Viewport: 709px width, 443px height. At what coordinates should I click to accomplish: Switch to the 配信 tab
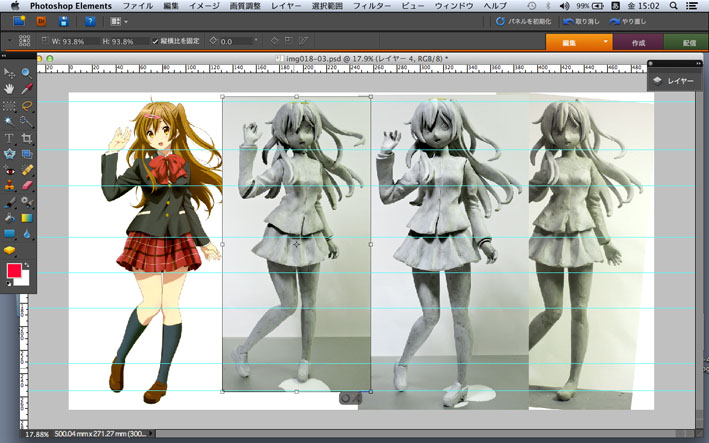tap(686, 42)
